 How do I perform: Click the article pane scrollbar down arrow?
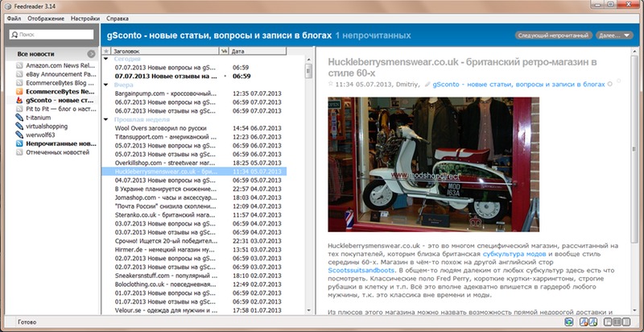(x=634, y=312)
